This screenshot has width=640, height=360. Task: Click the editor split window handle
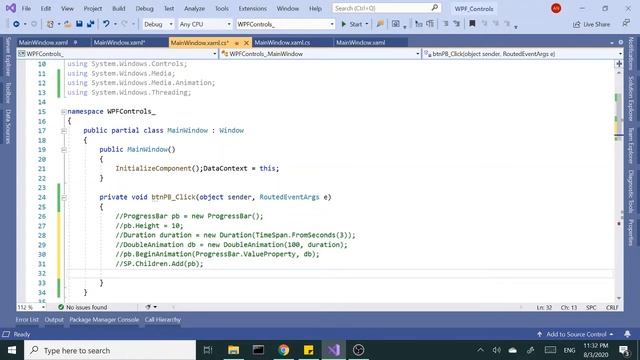pos(619,64)
